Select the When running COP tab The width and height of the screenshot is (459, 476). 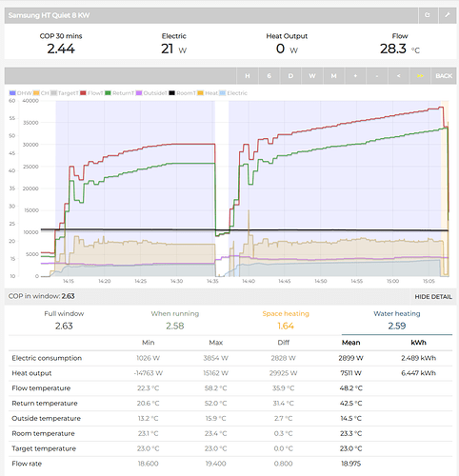coord(175,320)
